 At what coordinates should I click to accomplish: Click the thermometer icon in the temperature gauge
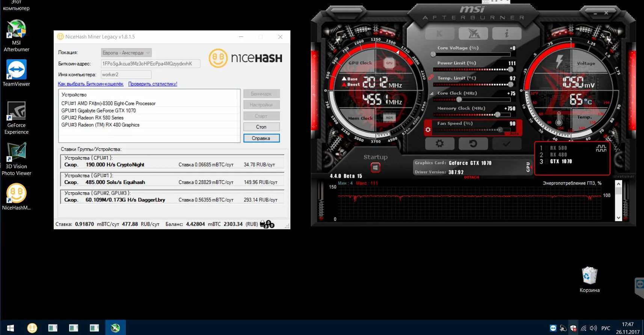point(559,119)
